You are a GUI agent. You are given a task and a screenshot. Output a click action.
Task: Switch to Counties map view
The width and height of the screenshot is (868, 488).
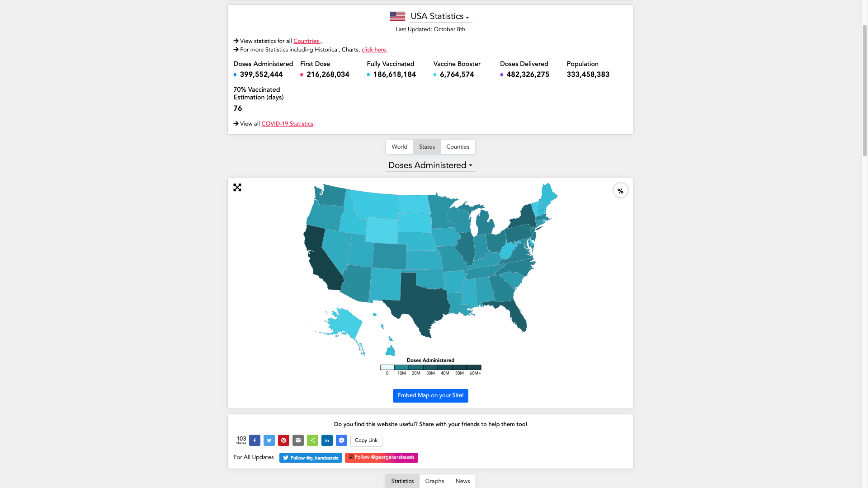click(x=458, y=147)
